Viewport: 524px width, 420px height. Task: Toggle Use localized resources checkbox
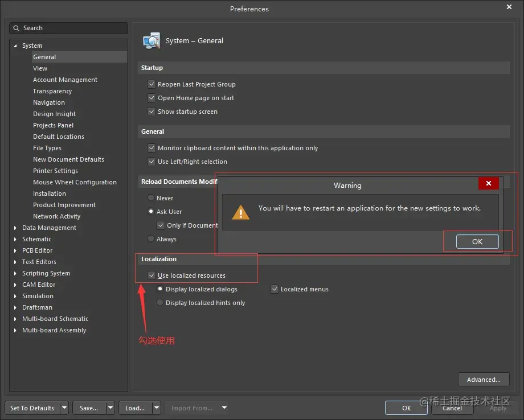click(x=152, y=275)
